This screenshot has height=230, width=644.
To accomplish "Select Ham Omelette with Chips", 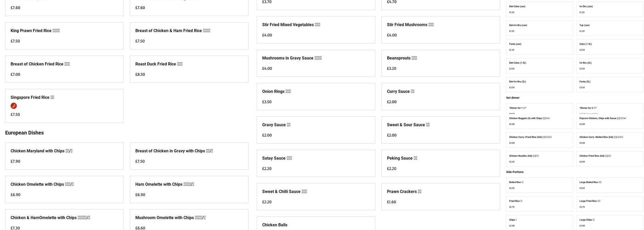I will pyautogui.click(x=189, y=189).
